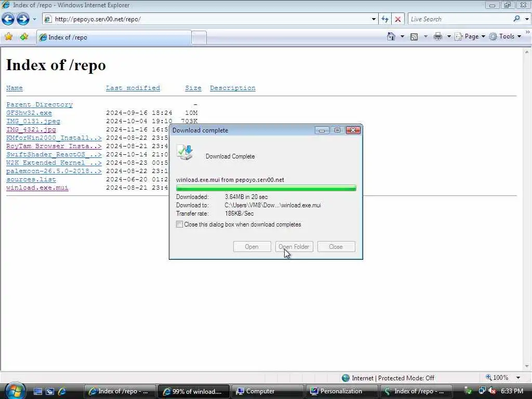This screenshot has width=532, height=399.
Task: Switch to 99% of winload taskbar button
Action: point(193,391)
